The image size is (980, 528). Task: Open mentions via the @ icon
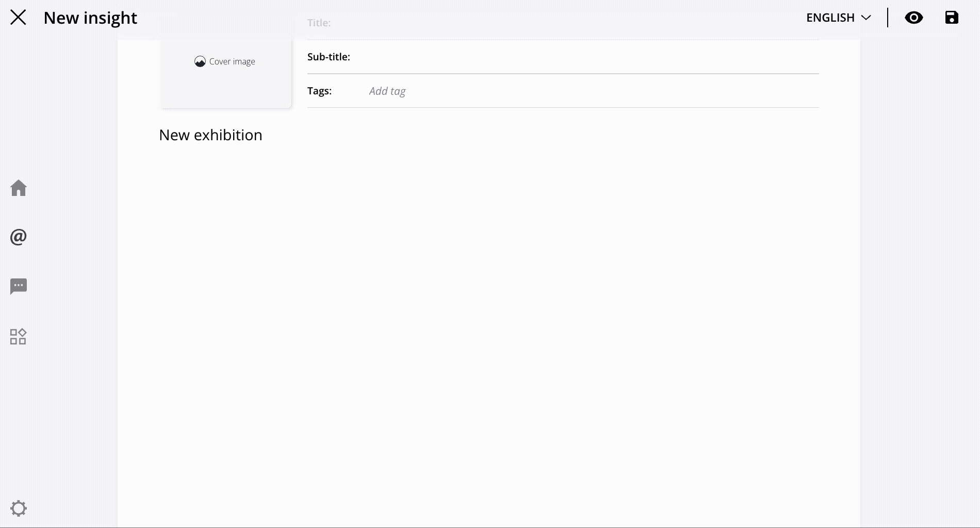tap(19, 237)
